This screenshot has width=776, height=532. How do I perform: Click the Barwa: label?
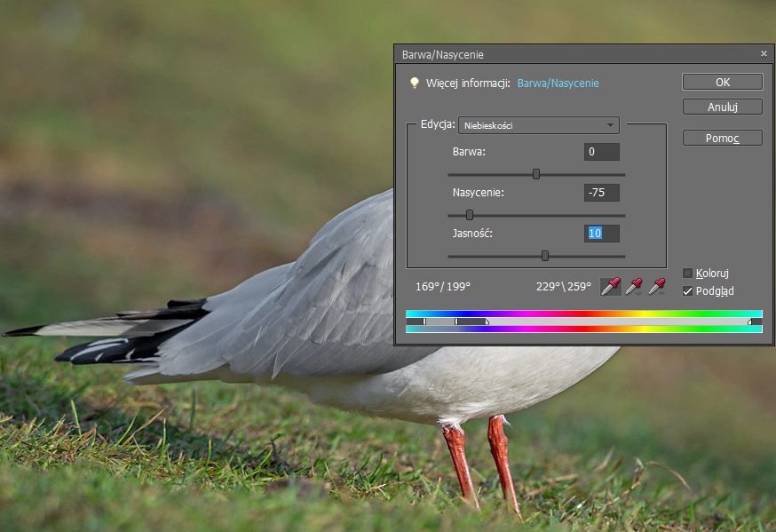pyautogui.click(x=469, y=152)
